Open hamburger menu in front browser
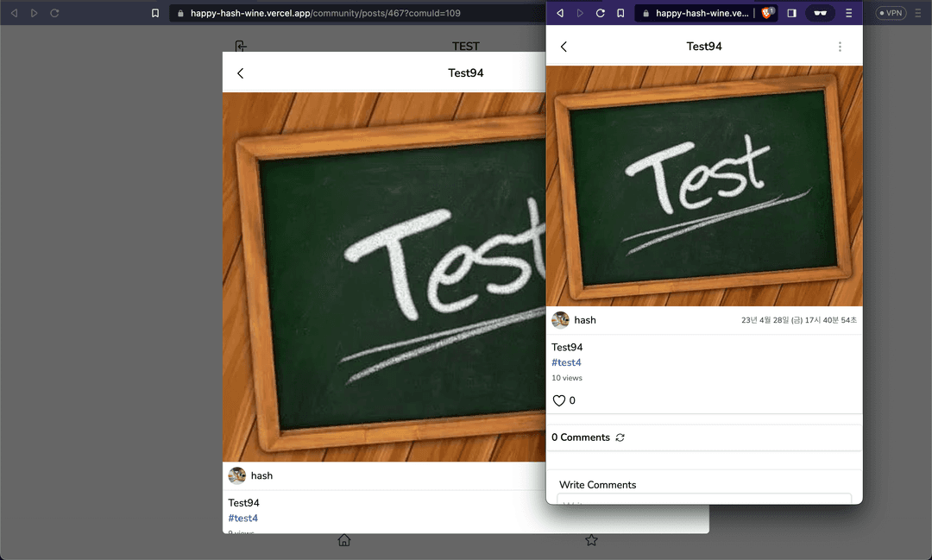932x560 pixels. (848, 13)
